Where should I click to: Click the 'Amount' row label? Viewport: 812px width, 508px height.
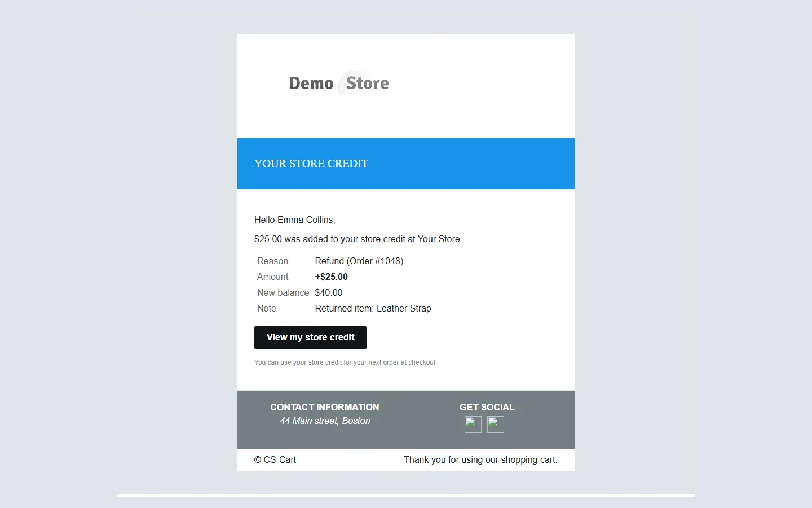[273, 277]
